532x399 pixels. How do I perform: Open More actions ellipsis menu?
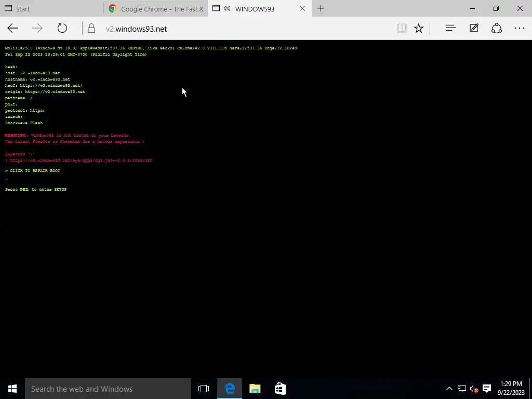pyautogui.click(x=520, y=29)
